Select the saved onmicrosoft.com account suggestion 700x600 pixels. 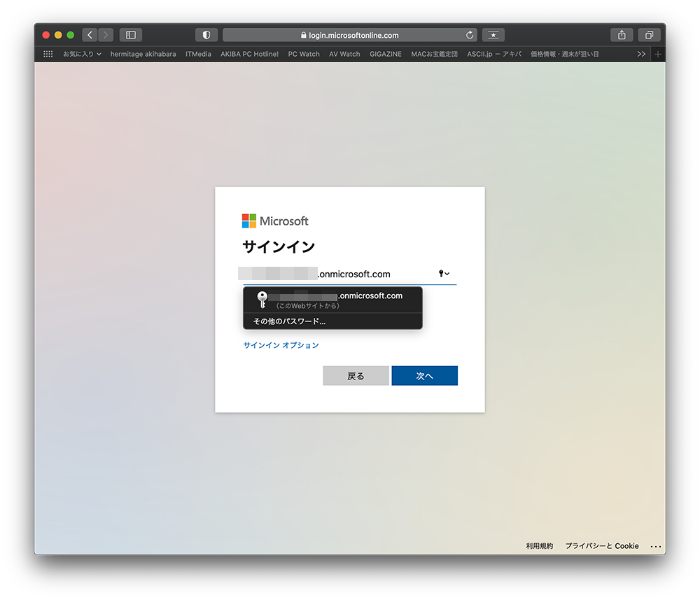[x=332, y=300]
